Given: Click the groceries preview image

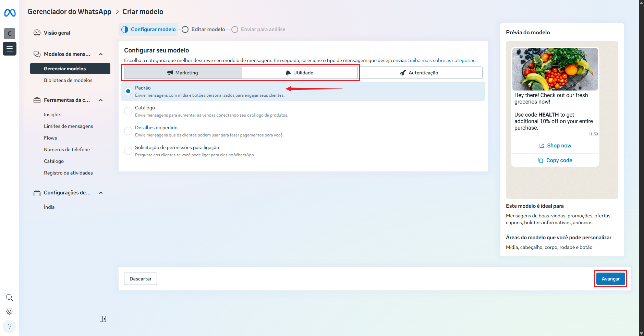Looking at the screenshot, I should coord(555,69).
